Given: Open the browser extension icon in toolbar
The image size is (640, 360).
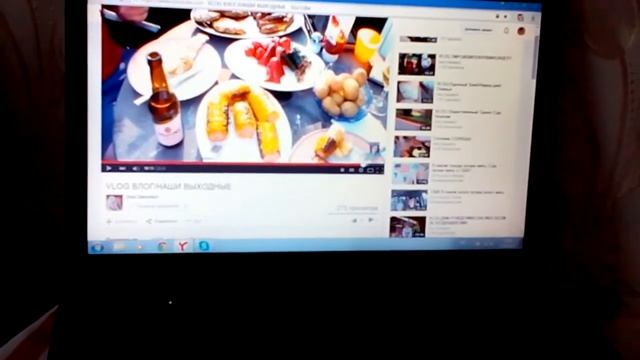Looking at the screenshot, I should point(520,17).
